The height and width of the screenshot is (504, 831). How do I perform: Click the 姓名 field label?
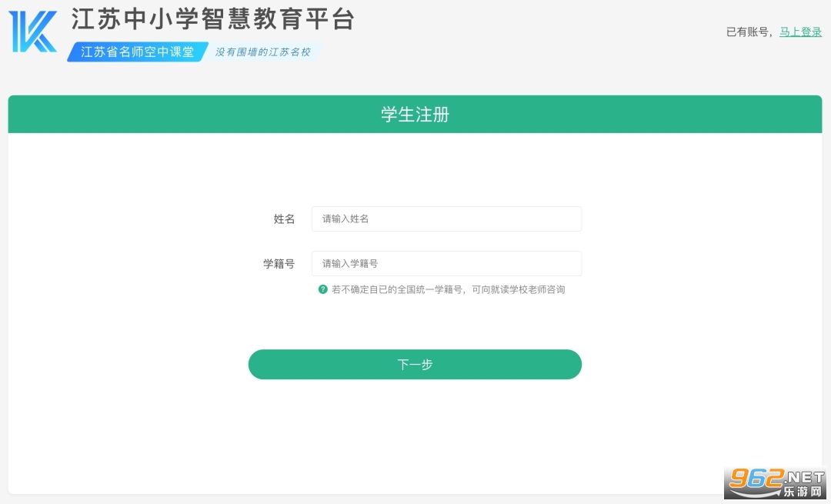coord(284,219)
